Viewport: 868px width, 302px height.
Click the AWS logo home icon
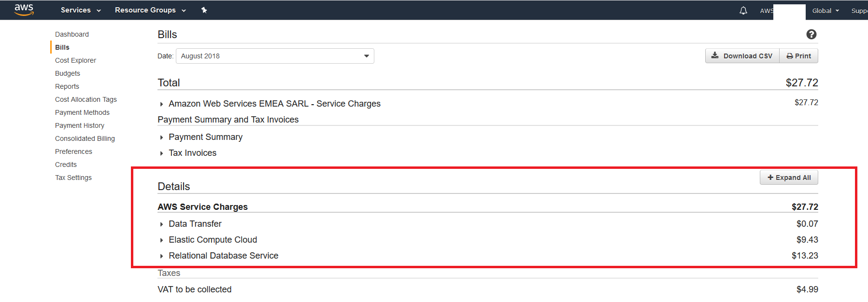(24, 10)
